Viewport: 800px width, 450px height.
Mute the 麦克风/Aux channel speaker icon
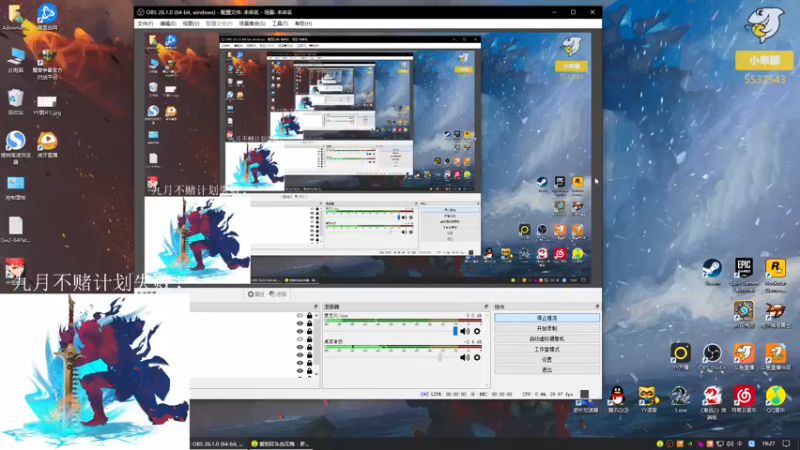coord(464,331)
